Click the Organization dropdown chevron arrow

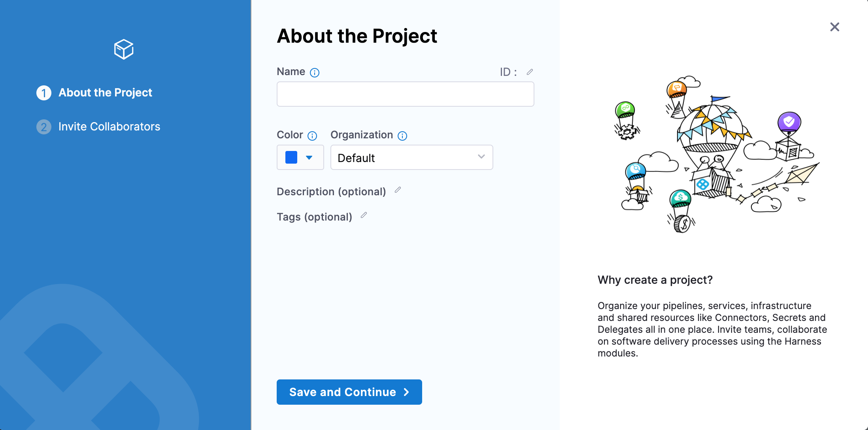point(481,157)
